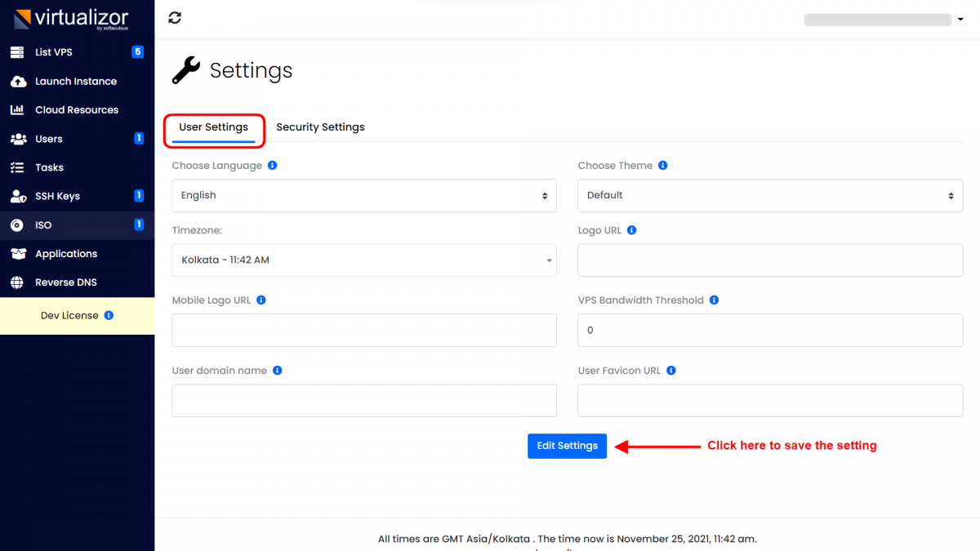Select the Users sidebar icon
Screen dimensions: 980x551
coord(18,139)
